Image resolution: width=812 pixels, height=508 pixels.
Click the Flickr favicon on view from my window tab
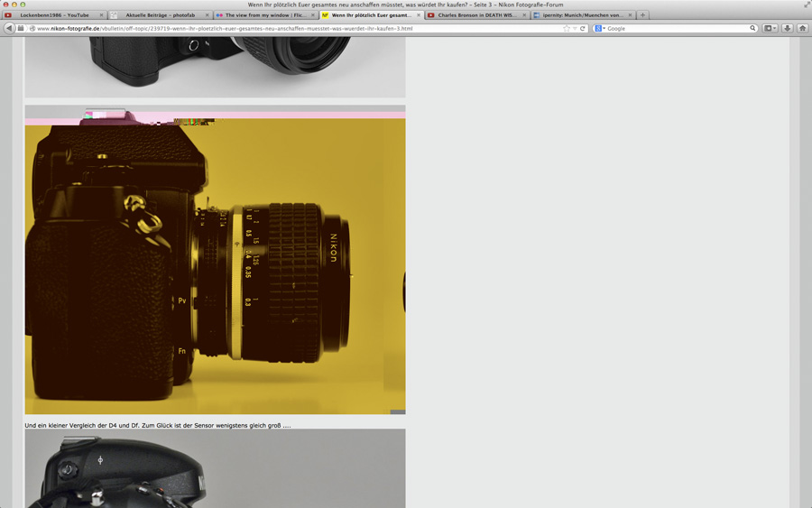(x=219, y=15)
